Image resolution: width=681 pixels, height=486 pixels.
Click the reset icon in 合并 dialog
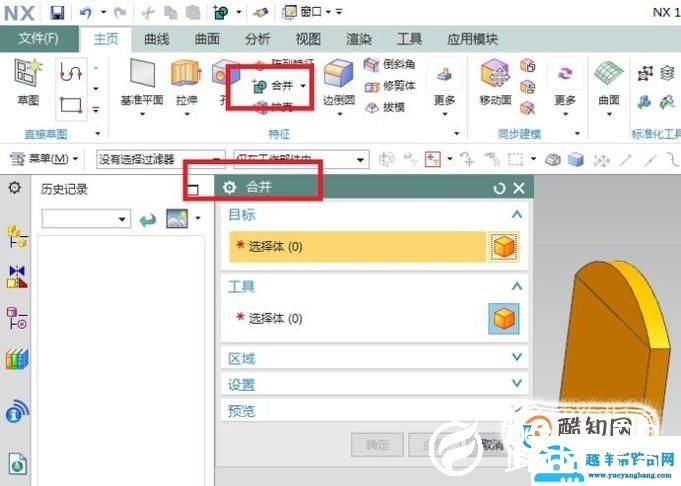coord(499,188)
